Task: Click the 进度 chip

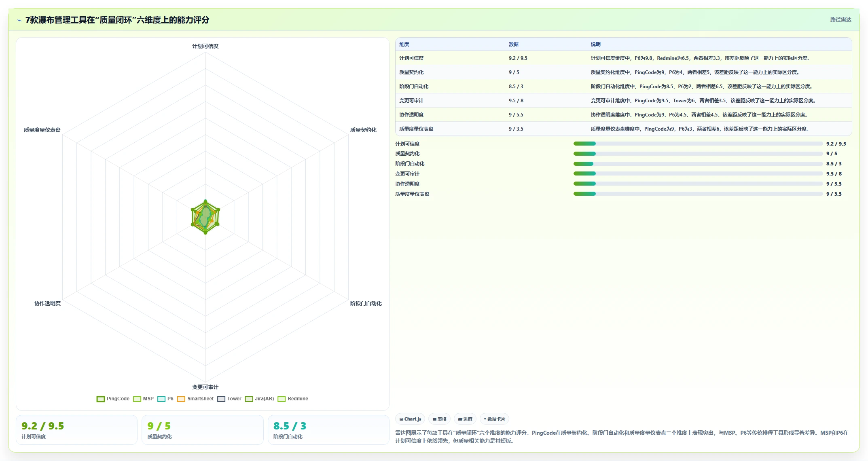Action: (x=465, y=419)
